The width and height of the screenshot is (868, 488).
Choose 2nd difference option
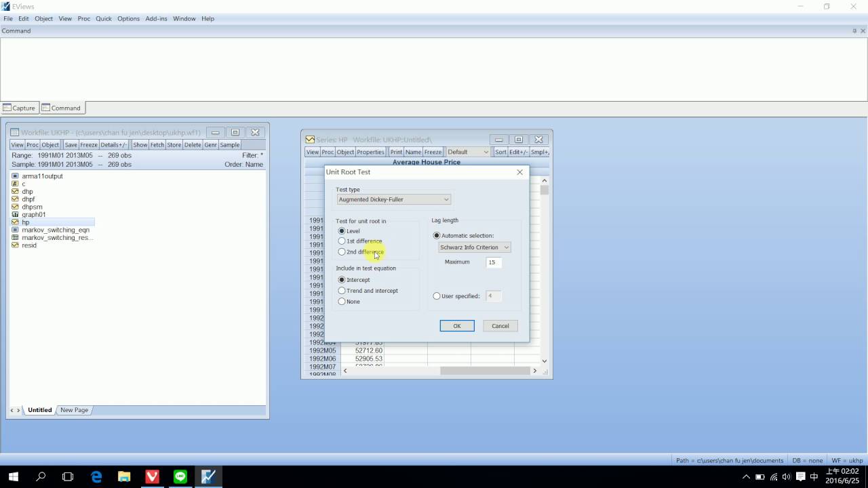coord(342,252)
